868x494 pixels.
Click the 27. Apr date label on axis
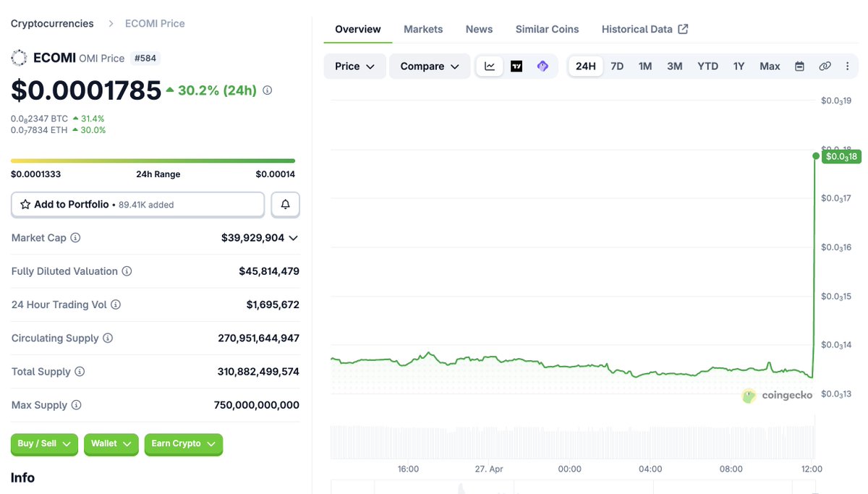(489, 469)
